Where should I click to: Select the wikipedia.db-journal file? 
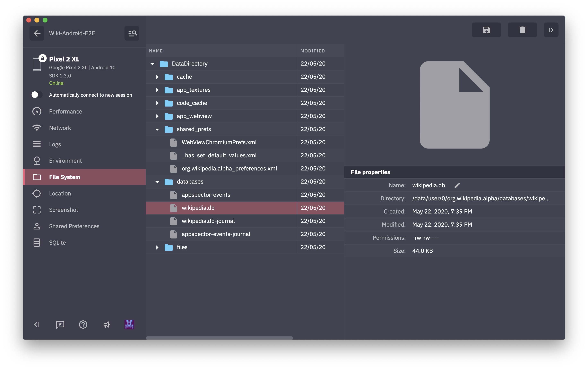(208, 221)
